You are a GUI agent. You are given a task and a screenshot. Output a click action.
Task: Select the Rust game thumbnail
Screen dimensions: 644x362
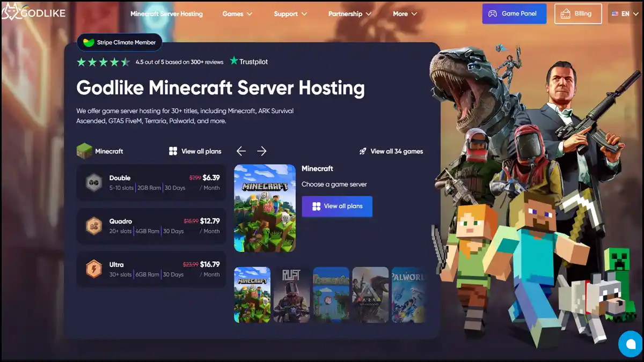pos(292,295)
